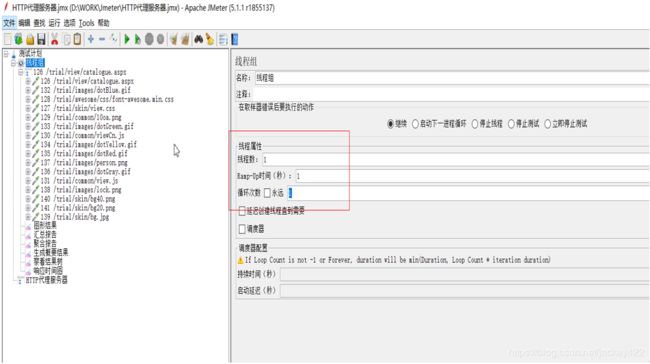Open the 帮助 menu
This screenshot has height=364, width=650.
pyautogui.click(x=103, y=23)
